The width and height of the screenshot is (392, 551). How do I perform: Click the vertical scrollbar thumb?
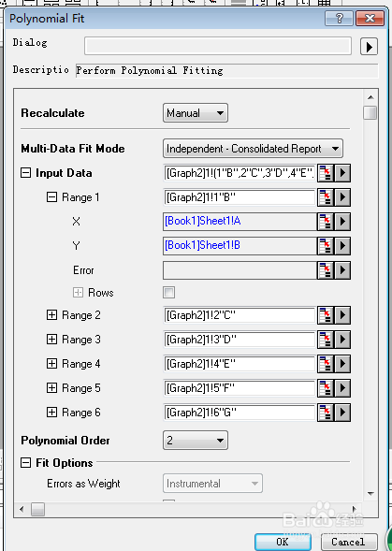point(370,113)
